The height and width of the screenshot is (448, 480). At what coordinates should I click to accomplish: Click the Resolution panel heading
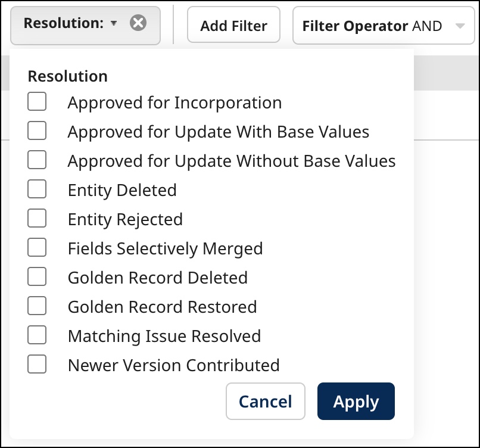67,76
